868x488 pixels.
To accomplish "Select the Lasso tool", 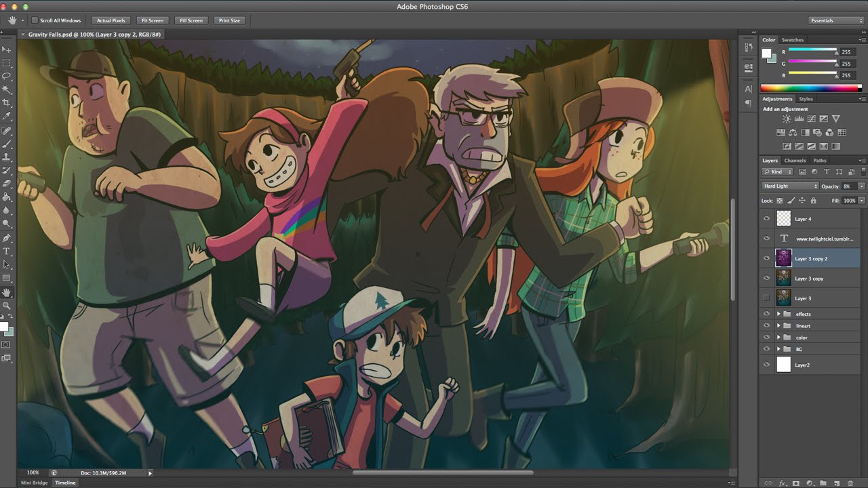I will click(7, 76).
